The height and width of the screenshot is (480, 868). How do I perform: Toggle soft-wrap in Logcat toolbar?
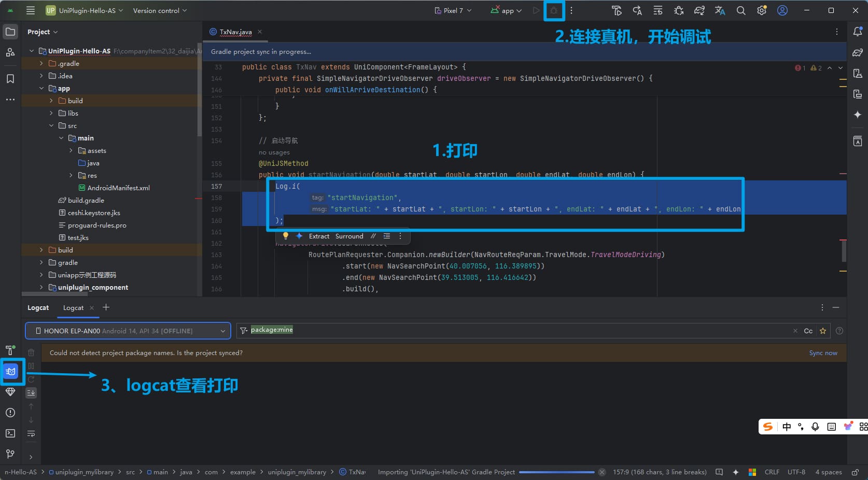click(31, 433)
